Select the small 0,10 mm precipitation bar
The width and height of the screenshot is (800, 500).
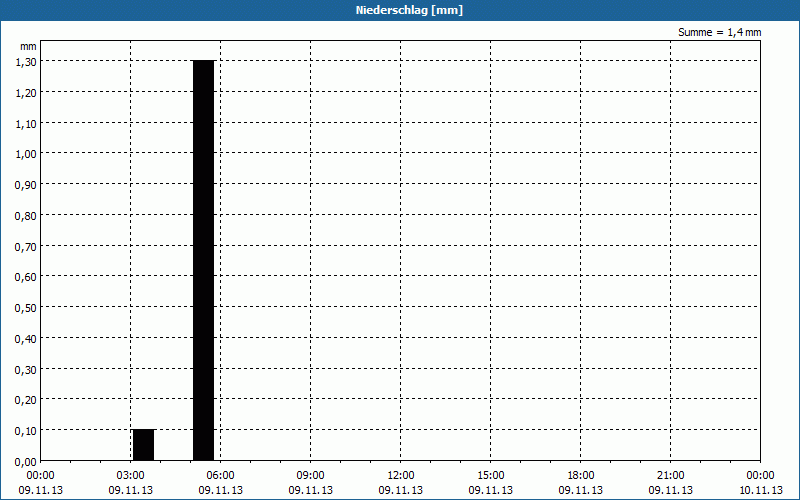143,445
